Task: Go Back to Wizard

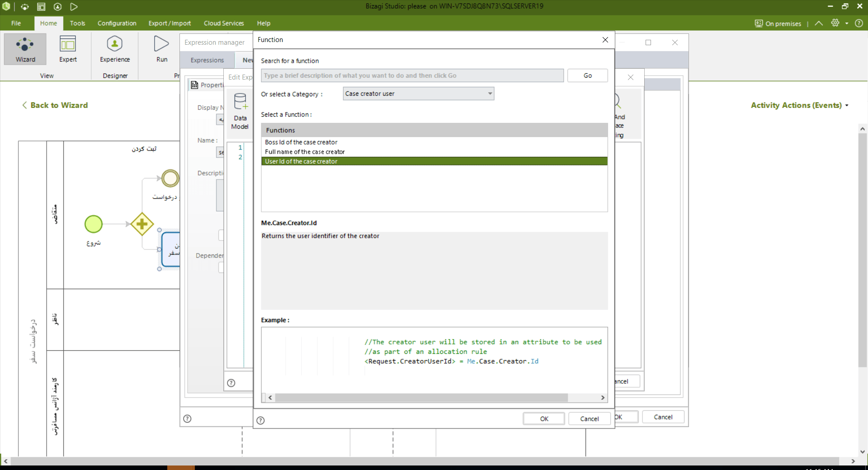Action: tap(55, 105)
